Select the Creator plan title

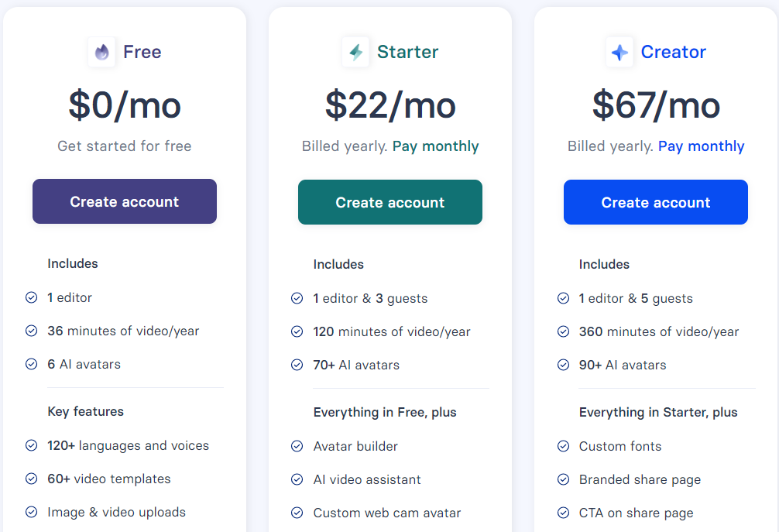(673, 52)
